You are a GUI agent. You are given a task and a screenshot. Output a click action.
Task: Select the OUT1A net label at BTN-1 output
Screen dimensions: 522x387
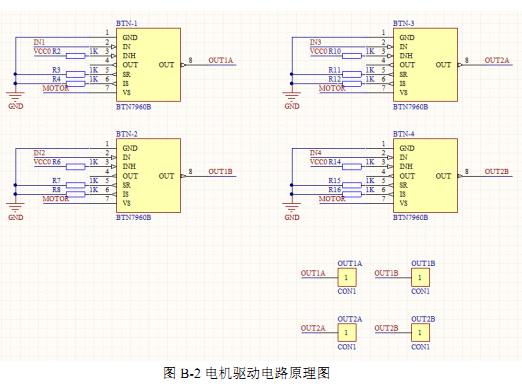[x=221, y=60]
